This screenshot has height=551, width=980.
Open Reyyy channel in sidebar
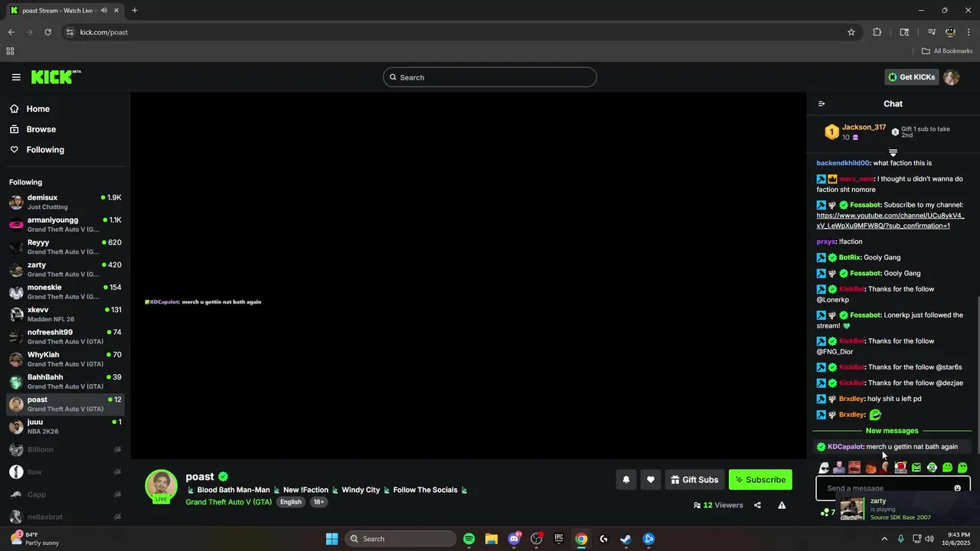65,246
